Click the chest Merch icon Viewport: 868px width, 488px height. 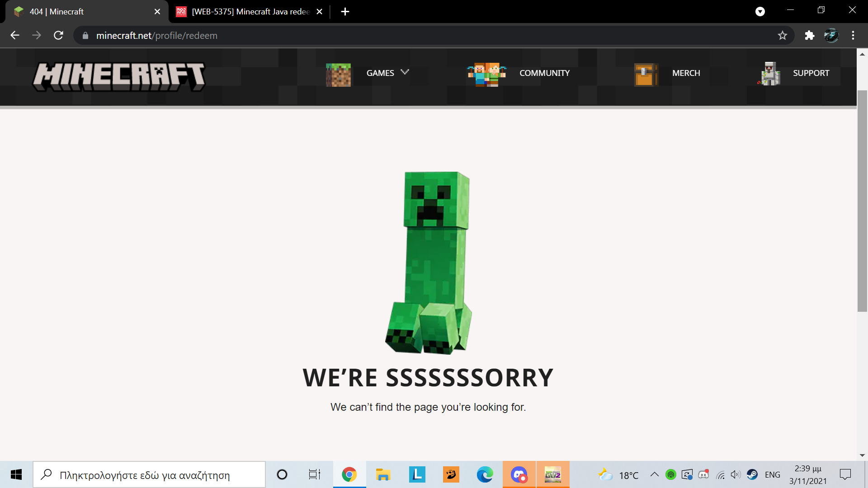tap(646, 75)
